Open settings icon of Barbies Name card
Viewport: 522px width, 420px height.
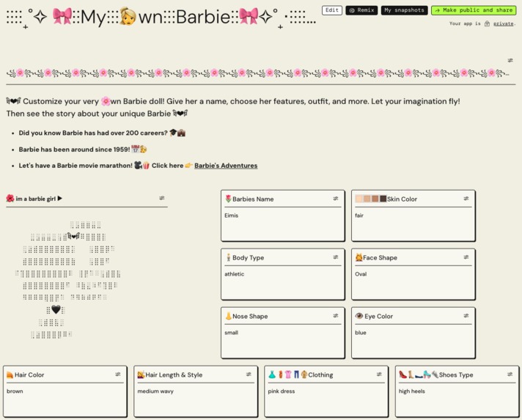click(336, 199)
